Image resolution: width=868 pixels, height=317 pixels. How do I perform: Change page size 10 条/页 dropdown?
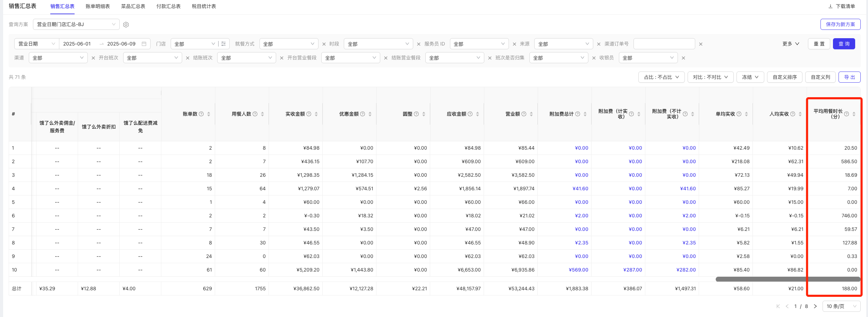point(841,306)
